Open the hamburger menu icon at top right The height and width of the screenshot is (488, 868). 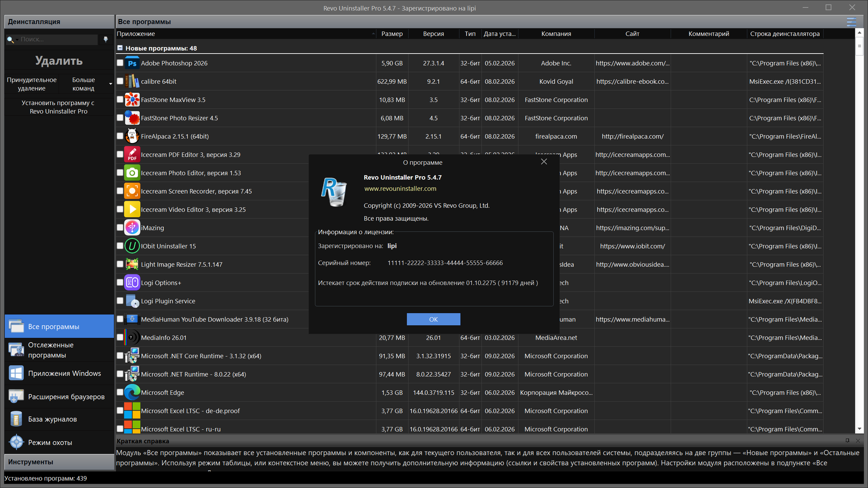[851, 22]
